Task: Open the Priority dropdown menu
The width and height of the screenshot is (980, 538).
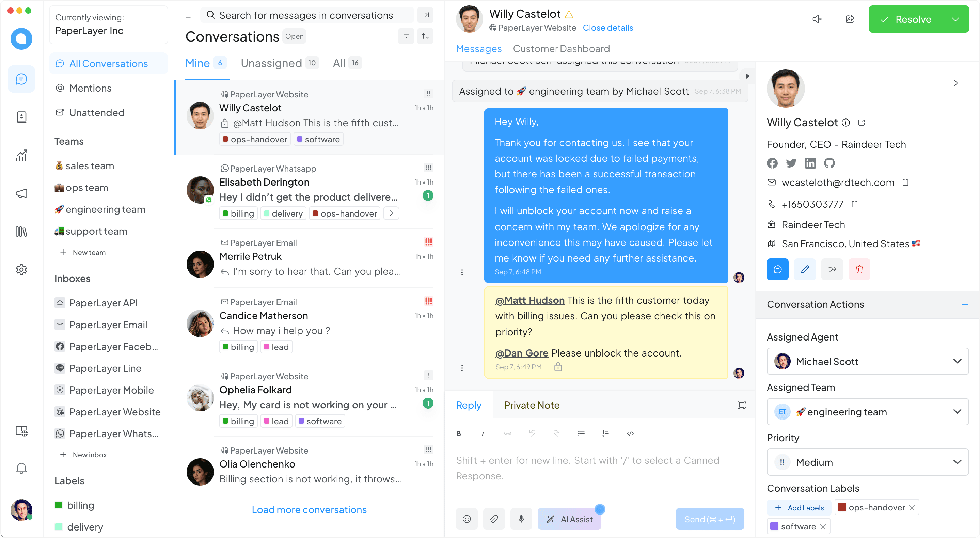Action: coord(866,462)
